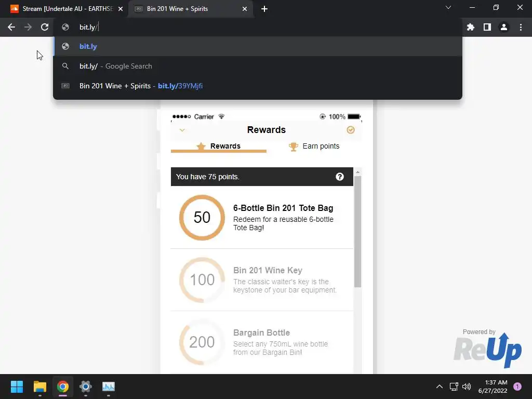The image size is (532, 399).
Task: Close the Bin 201 Wine + Spirits tab
Action: pos(244,9)
